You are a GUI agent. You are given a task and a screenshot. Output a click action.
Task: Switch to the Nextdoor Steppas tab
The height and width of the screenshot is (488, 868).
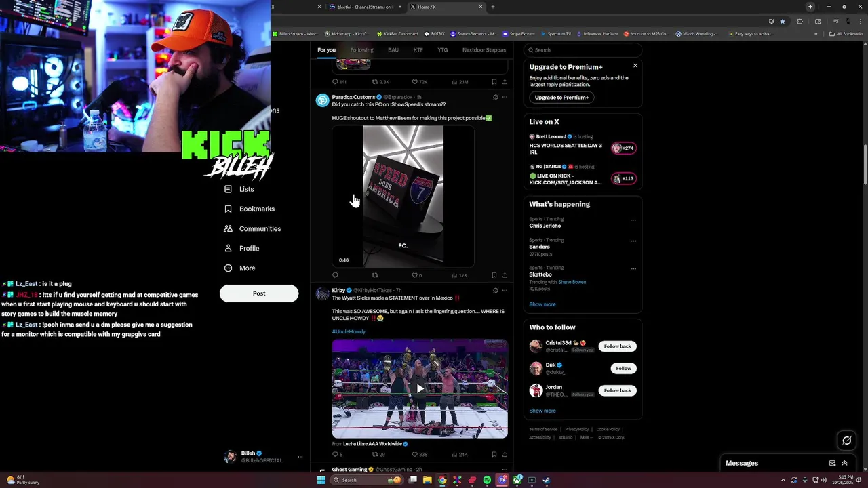click(x=484, y=50)
